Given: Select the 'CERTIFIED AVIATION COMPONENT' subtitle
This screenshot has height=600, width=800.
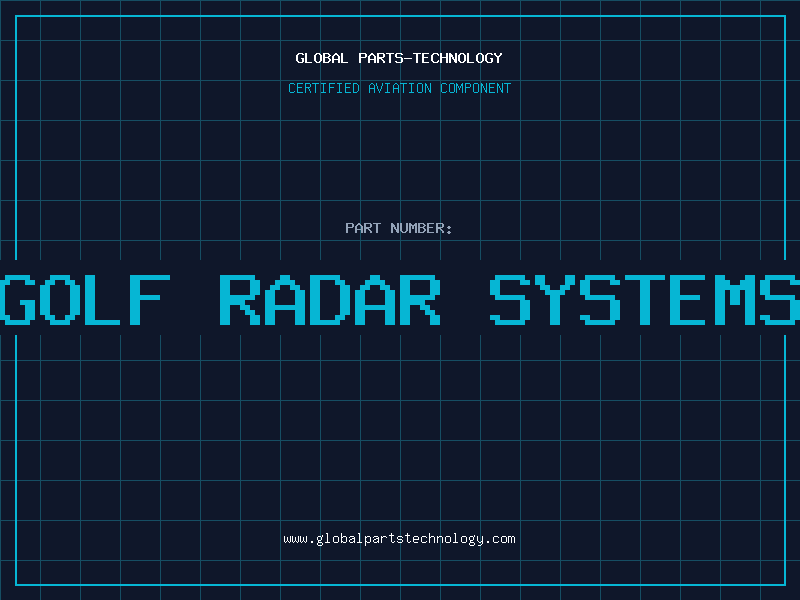Looking at the screenshot, I should pyautogui.click(x=399, y=88).
